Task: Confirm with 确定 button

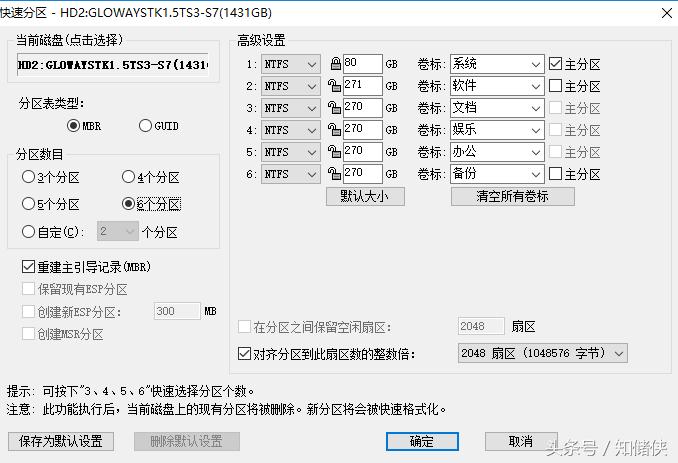Action: (422, 441)
